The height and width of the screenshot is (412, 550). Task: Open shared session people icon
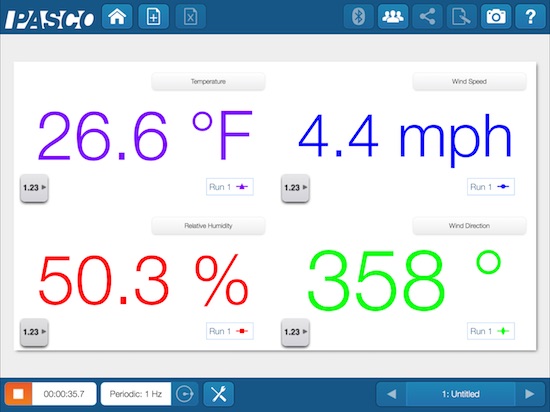pyautogui.click(x=393, y=16)
